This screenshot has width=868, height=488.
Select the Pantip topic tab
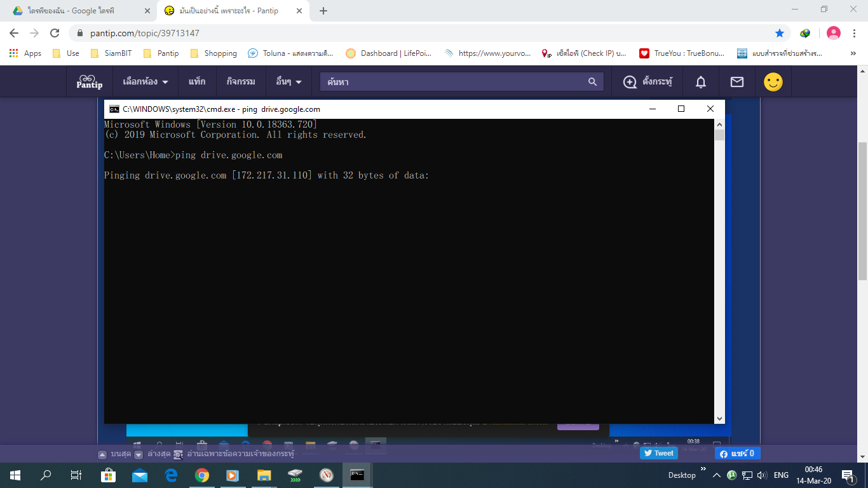click(234, 11)
